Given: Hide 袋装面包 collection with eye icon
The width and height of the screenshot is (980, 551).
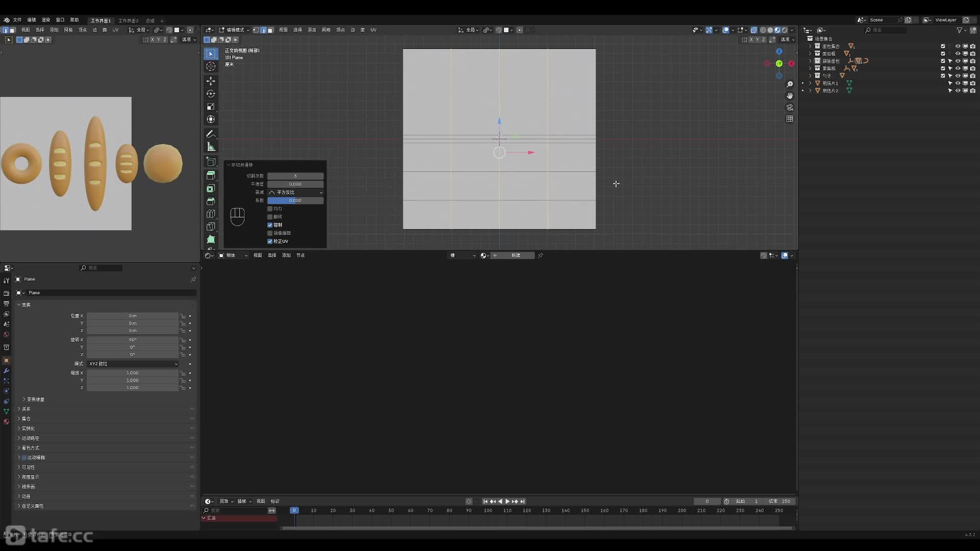Looking at the screenshot, I should [958, 61].
